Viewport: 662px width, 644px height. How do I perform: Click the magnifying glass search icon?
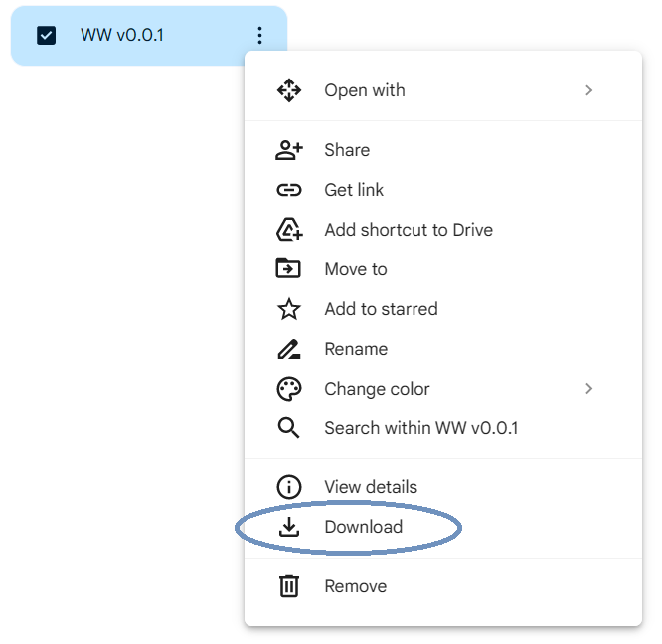click(x=288, y=428)
